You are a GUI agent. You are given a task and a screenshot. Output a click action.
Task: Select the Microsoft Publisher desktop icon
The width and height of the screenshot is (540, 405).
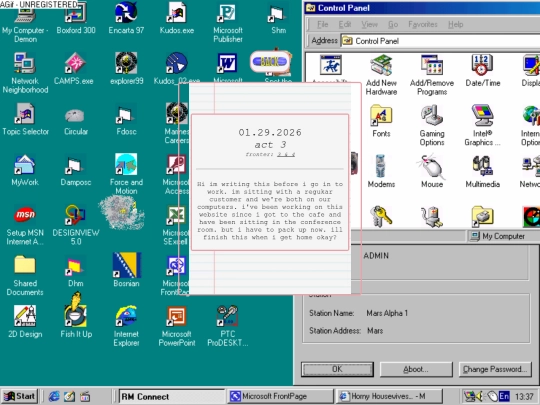tap(227, 23)
